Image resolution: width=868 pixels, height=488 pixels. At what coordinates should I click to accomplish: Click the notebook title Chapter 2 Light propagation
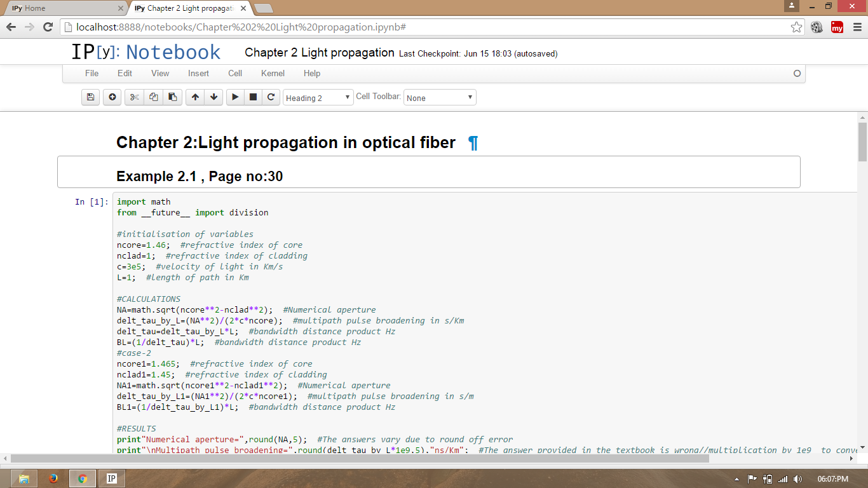point(319,53)
